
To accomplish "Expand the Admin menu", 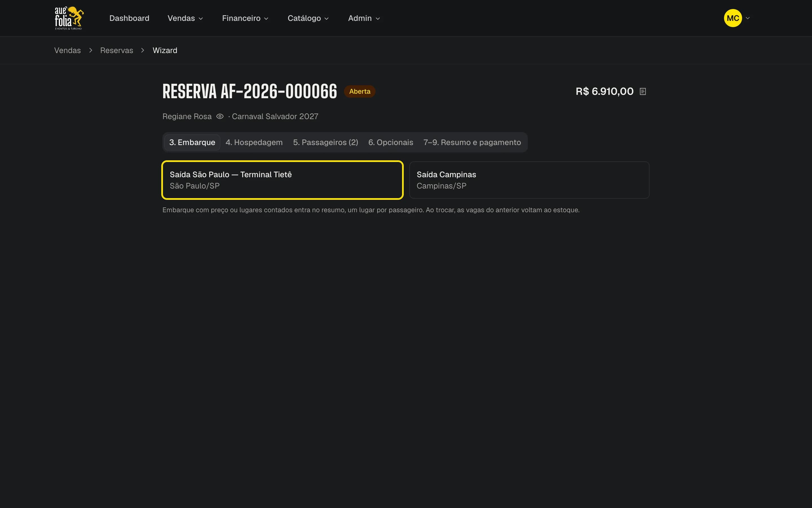I will (364, 18).
